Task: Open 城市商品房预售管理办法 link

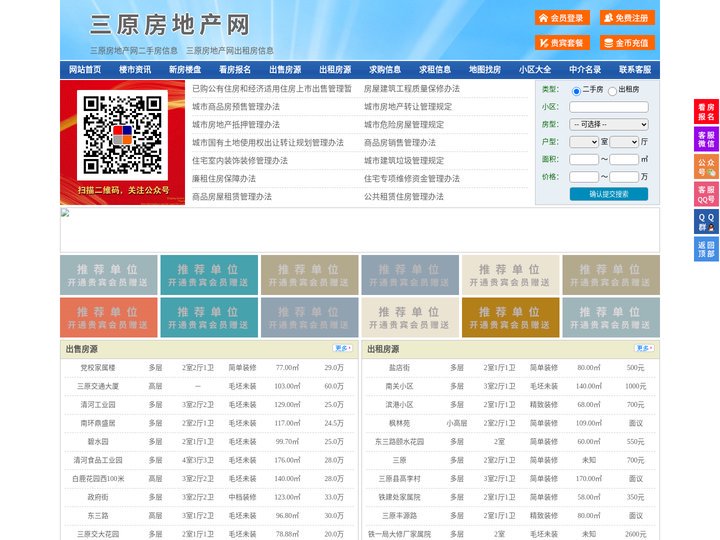Action: click(236, 107)
